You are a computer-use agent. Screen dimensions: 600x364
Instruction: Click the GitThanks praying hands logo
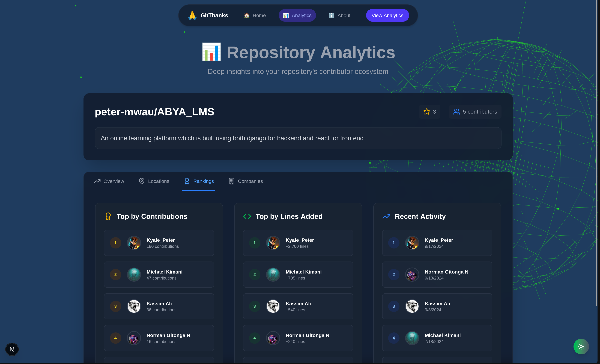(x=192, y=15)
